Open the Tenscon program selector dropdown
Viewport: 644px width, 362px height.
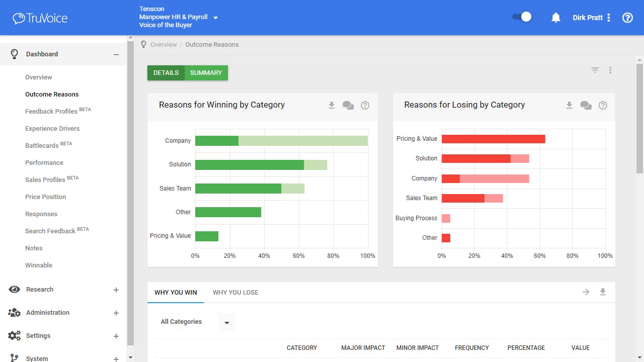(216, 18)
